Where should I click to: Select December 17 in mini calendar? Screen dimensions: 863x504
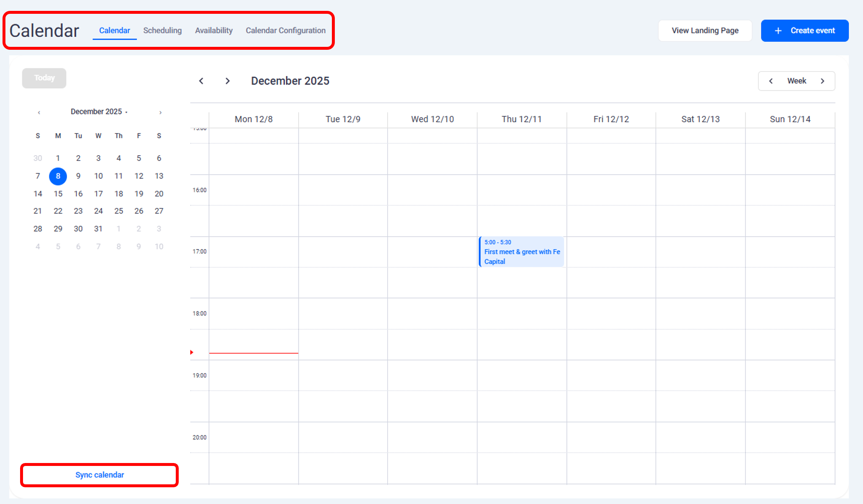[98, 194]
